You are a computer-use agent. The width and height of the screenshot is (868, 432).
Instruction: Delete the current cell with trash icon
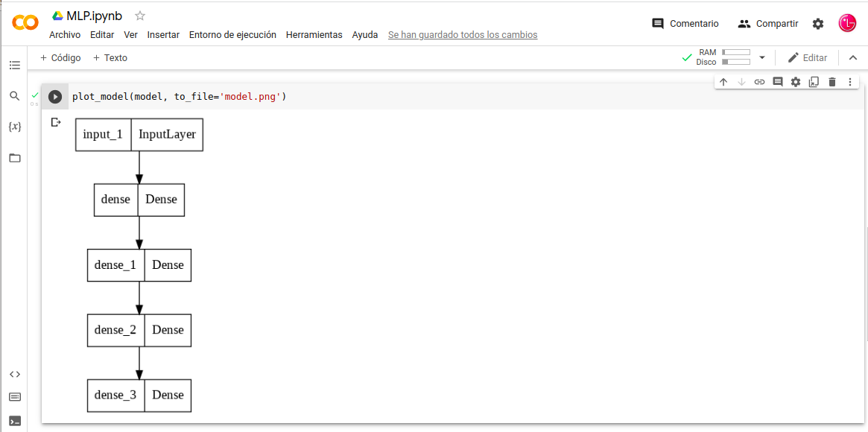(x=832, y=82)
